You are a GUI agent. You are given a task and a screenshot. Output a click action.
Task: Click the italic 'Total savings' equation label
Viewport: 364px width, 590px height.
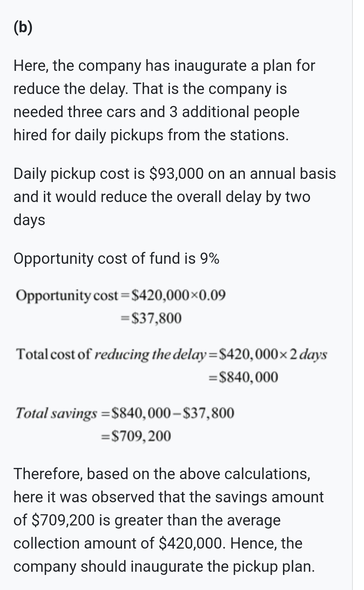click(56, 413)
